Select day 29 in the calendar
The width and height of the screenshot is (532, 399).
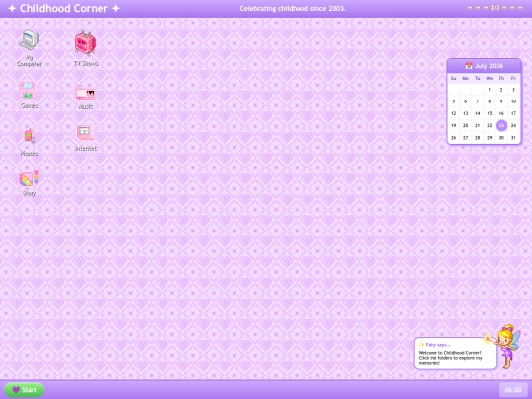point(490,138)
